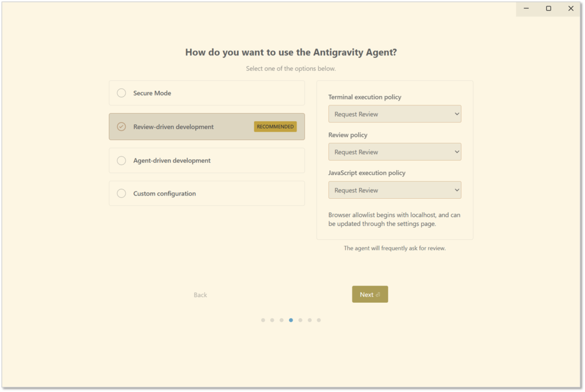This screenshot has height=392, width=585.
Task: Select the third pagination dot
Action: pos(282,320)
